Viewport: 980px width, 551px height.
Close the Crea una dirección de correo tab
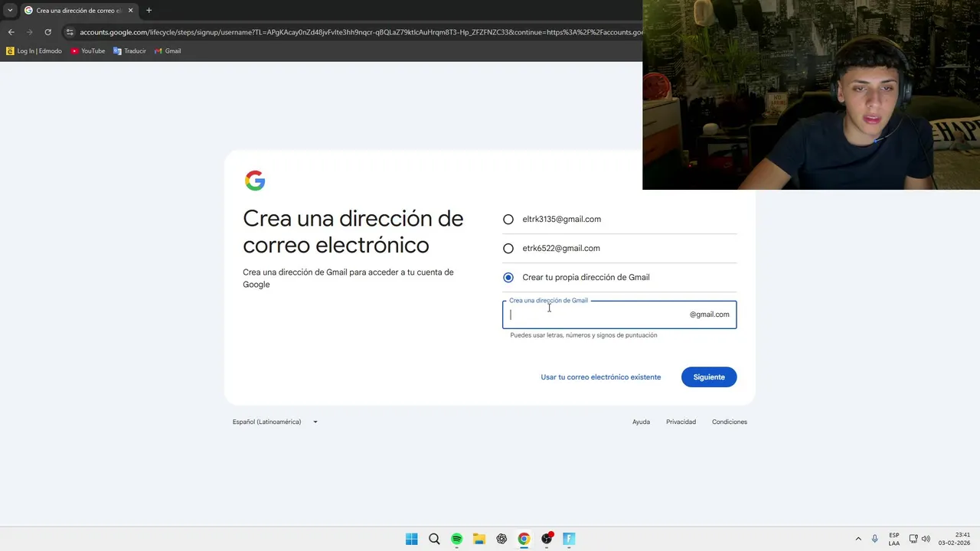click(130, 11)
